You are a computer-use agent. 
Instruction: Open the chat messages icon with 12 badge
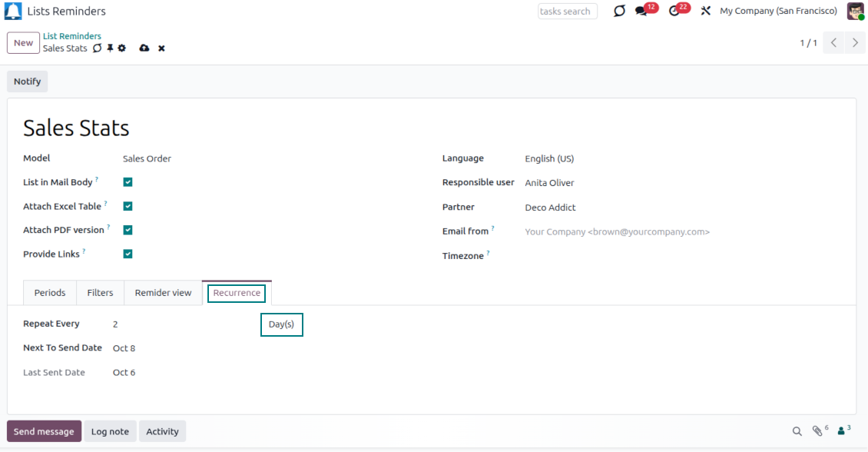pyautogui.click(x=641, y=12)
